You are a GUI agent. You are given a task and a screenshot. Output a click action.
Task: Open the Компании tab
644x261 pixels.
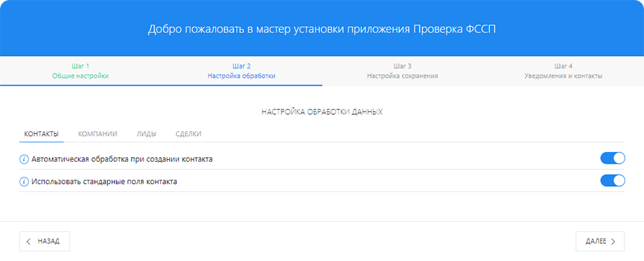click(x=97, y=134)
